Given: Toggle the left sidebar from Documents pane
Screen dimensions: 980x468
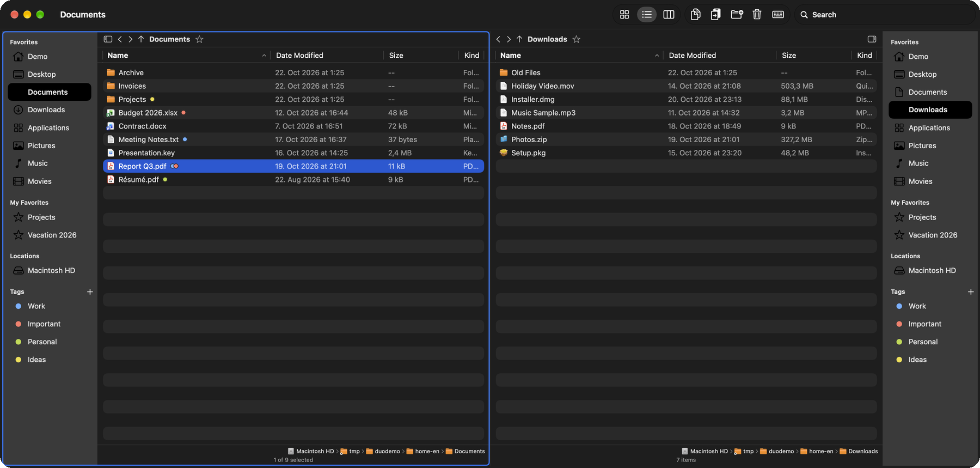Looking at the screenshot, I should tap(108, 39).
